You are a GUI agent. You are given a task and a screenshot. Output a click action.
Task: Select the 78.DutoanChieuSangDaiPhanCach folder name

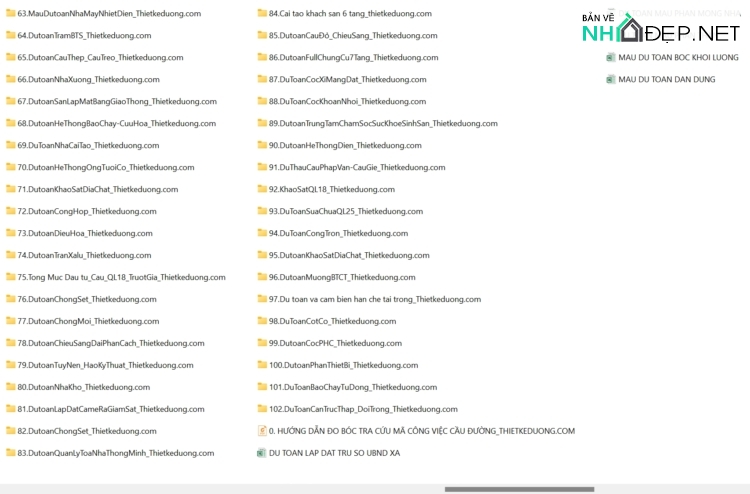[111, 343]
